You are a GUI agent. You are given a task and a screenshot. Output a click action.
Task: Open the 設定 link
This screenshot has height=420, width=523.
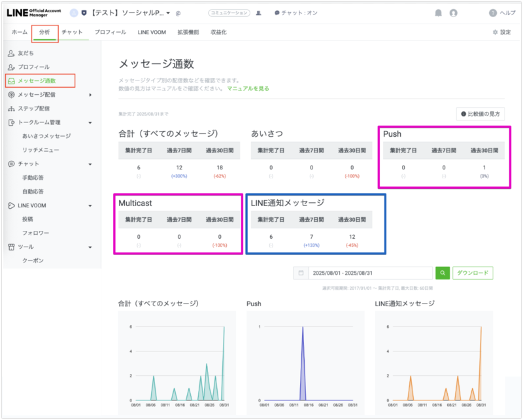[501, 32]
